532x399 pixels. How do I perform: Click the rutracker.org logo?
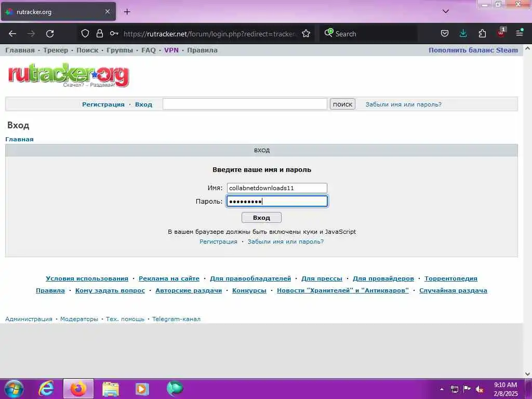point(69,75)
